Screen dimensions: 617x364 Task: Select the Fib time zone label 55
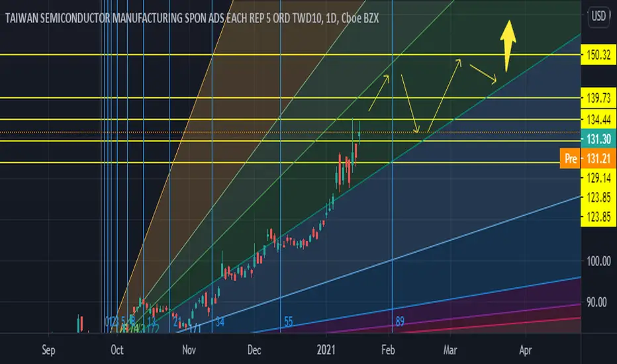click(289, 322)
